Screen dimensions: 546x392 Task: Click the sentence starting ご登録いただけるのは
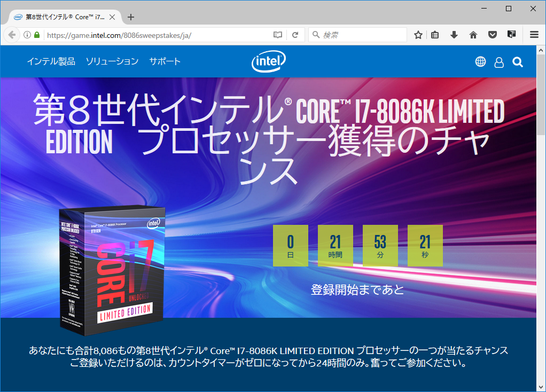pyautogui.click(x=269, y=363)
